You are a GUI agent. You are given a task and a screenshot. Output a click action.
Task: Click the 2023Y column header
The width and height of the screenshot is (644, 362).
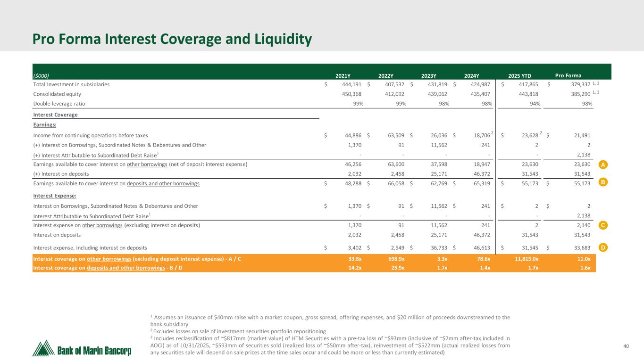point(428,75)
